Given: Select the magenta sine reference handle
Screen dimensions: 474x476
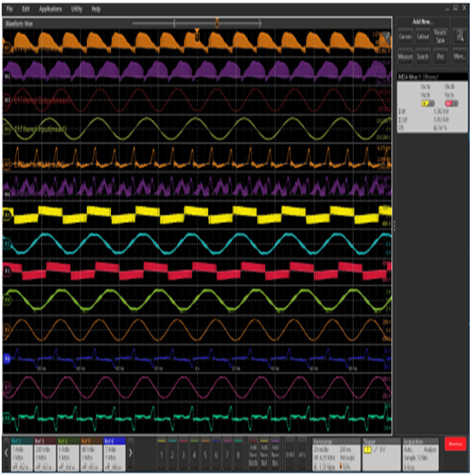Looking at the screenshot, I should [x=8, y=387].
